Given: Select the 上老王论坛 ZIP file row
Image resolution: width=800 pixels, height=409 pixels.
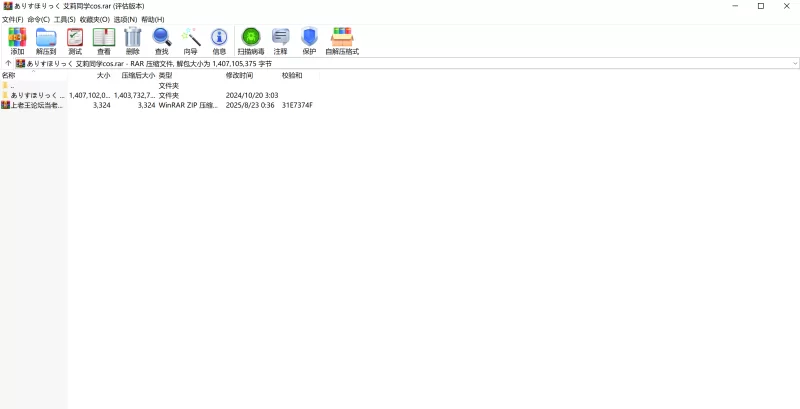Looking at the screenshot, I should (x=160, y=105).
